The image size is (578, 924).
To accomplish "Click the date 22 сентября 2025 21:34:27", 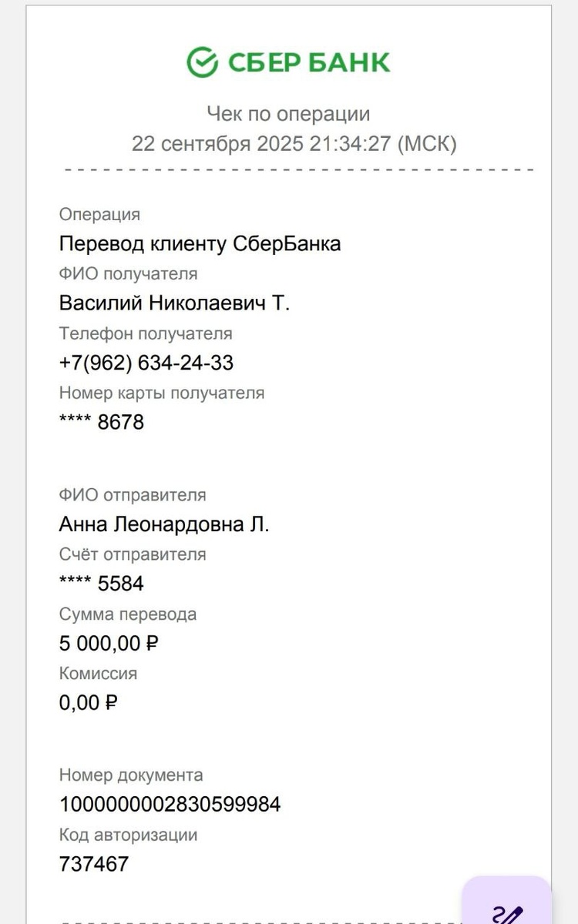I will pyautogui.click(x=261, y=144).
